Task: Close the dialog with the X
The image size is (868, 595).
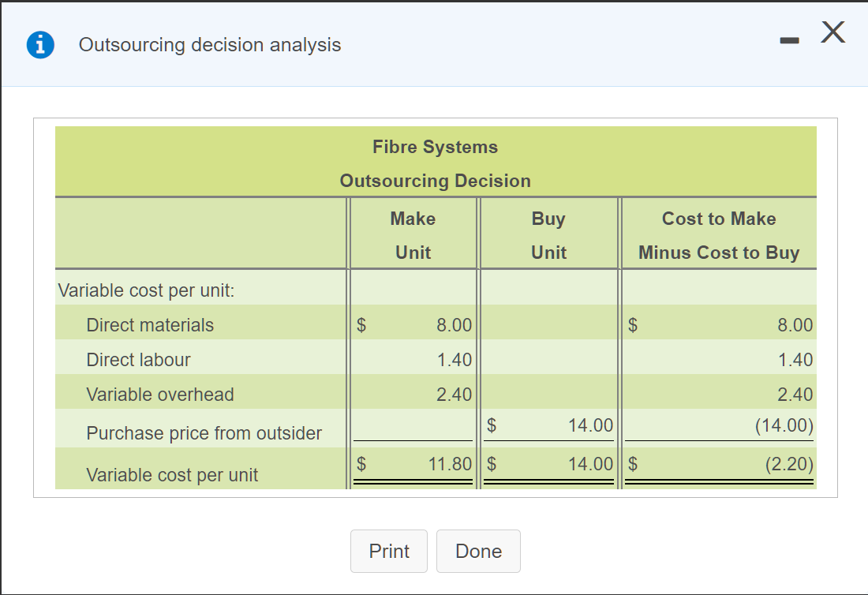Action: click(832, 32)
